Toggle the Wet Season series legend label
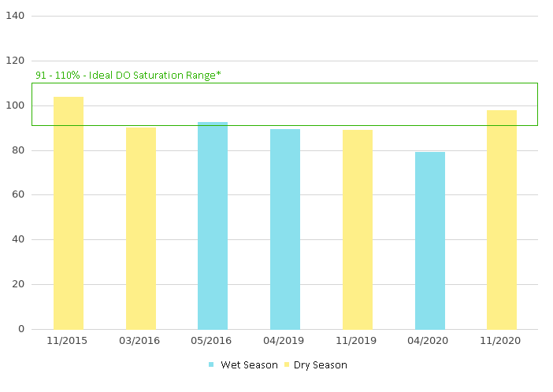553x392 pixels. (x=249, y=364)
